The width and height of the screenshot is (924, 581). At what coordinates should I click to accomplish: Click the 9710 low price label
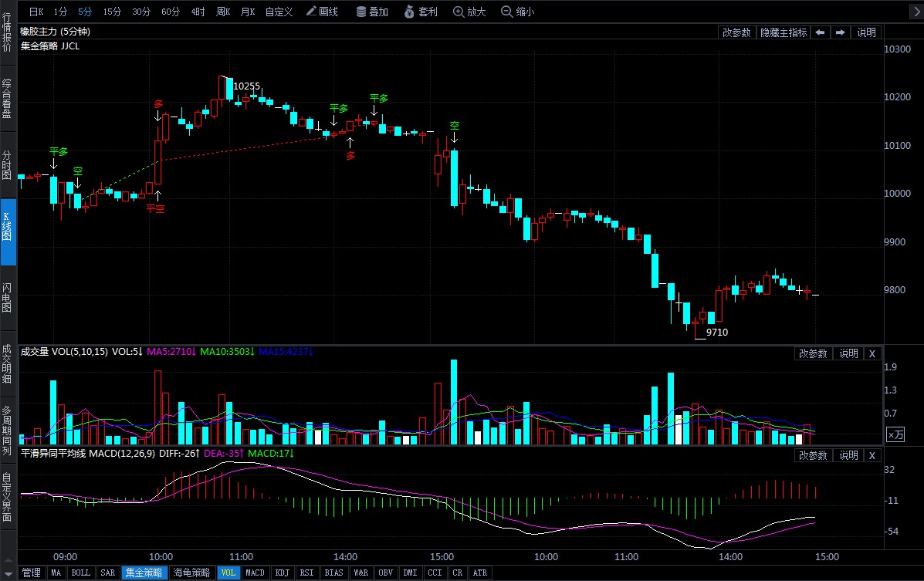click(x=716, y=333)
